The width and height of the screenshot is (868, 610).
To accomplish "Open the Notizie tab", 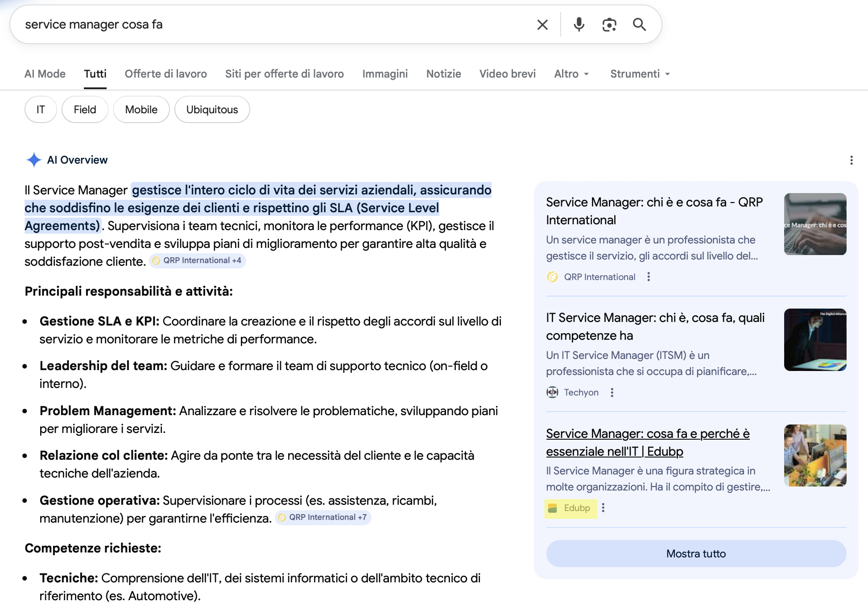I will (443, 74).
